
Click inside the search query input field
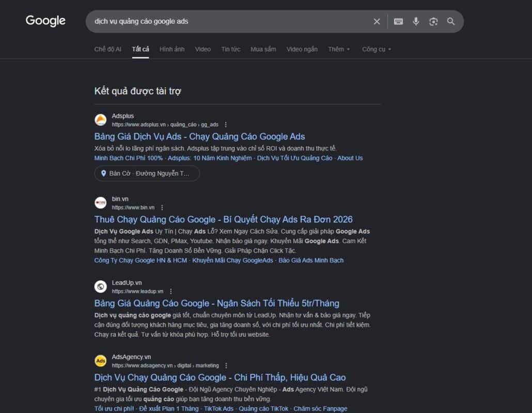point(231,21)
